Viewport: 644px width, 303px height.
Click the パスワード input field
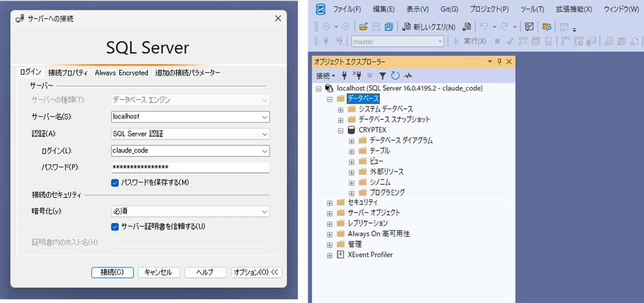191,168
